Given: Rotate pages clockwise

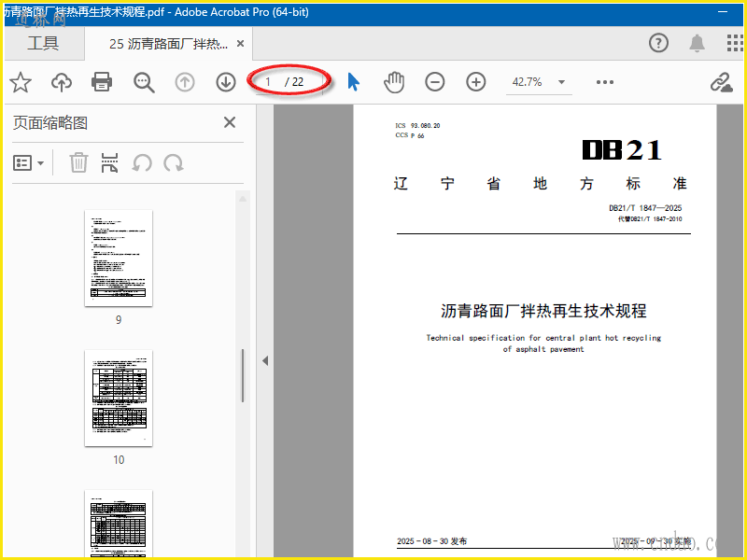Looking at the screenshot, I should [174, 162].
